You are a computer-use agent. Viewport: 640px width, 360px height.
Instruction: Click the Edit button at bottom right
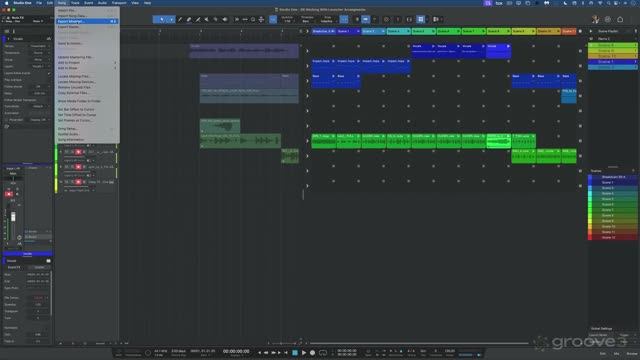click(x=602, y=353)
